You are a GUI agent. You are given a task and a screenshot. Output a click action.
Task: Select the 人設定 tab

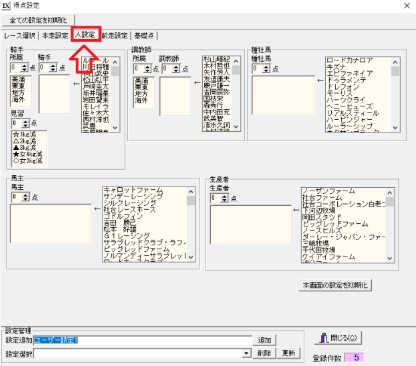[x=85, y=35]
